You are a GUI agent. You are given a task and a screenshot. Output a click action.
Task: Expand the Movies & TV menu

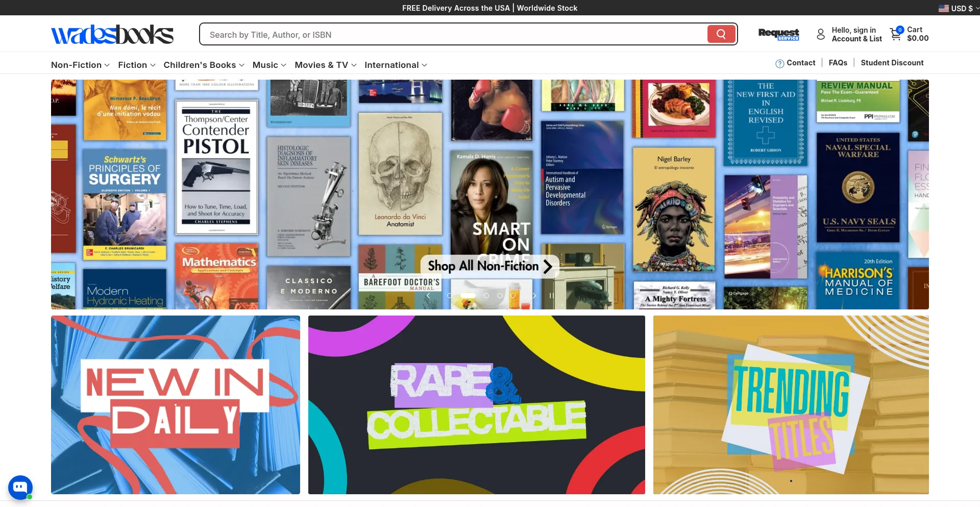[326, 65]
